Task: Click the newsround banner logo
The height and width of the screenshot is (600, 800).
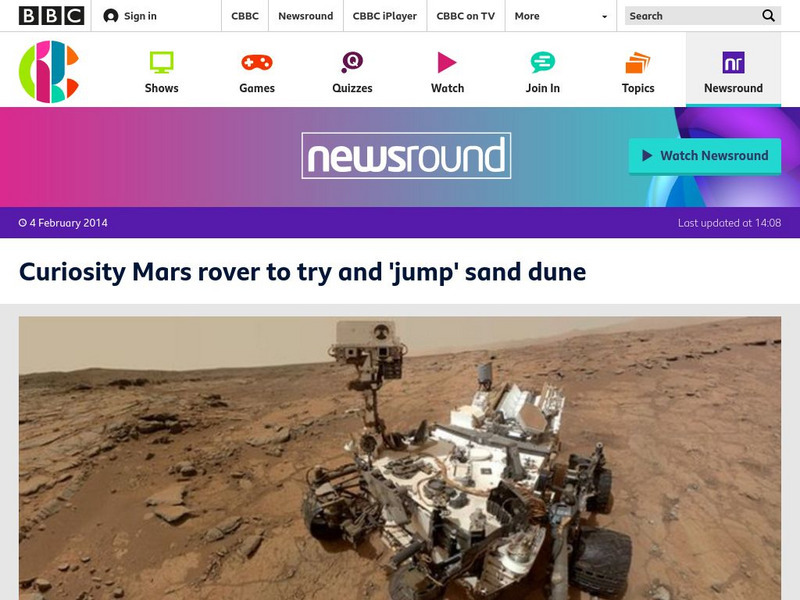Action: pos(406,156)
